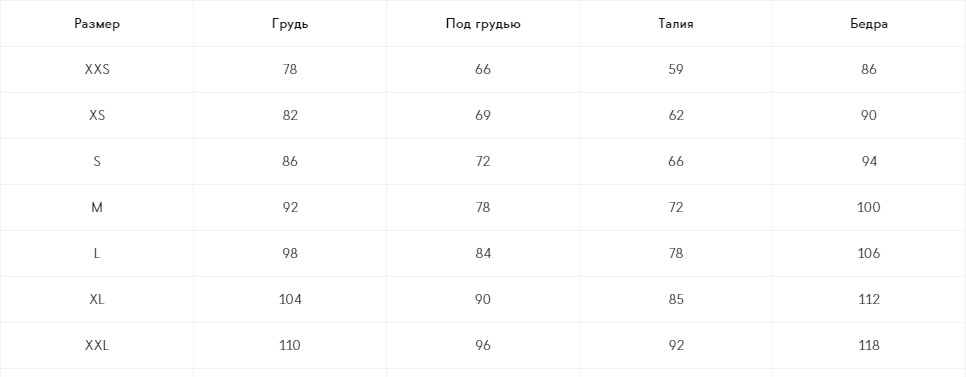Click the L size label
This screenshot has height=377, width=966.
tap(97, 253)
